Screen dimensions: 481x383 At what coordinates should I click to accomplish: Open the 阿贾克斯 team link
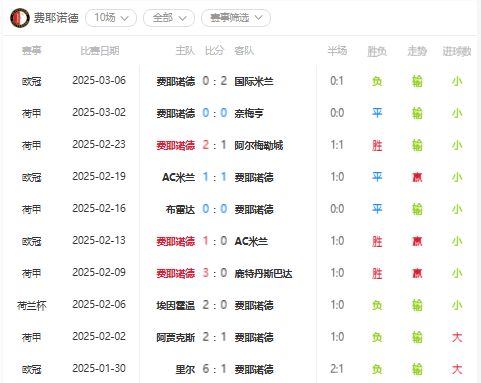(176, 337)
